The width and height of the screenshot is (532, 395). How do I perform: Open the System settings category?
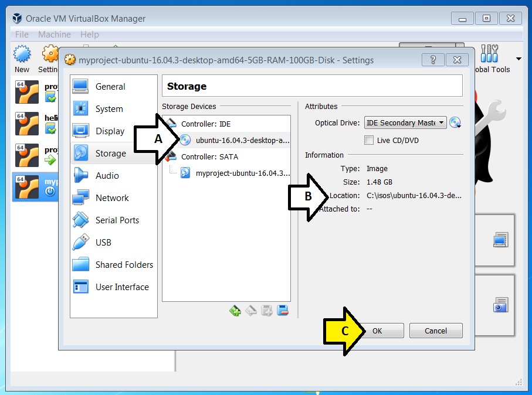[114, 109]
